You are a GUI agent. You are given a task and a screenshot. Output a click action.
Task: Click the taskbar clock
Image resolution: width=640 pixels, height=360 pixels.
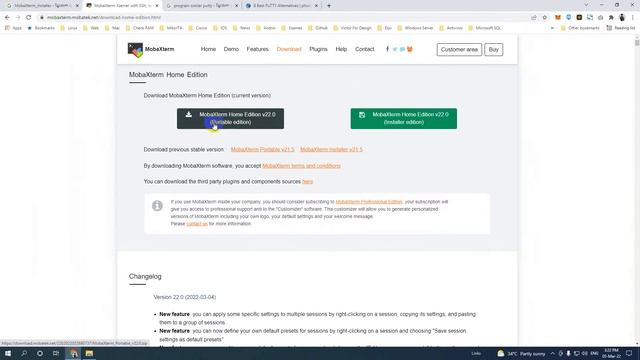611,353
